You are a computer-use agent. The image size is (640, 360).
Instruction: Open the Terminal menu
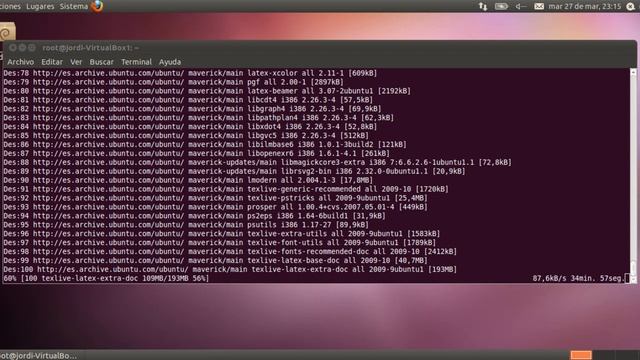136,62
